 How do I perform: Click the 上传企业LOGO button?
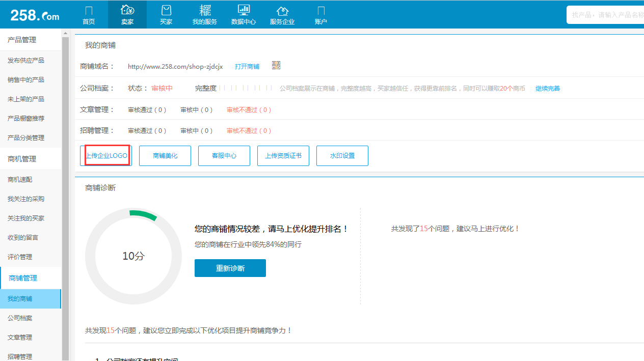tap(106, 155)
